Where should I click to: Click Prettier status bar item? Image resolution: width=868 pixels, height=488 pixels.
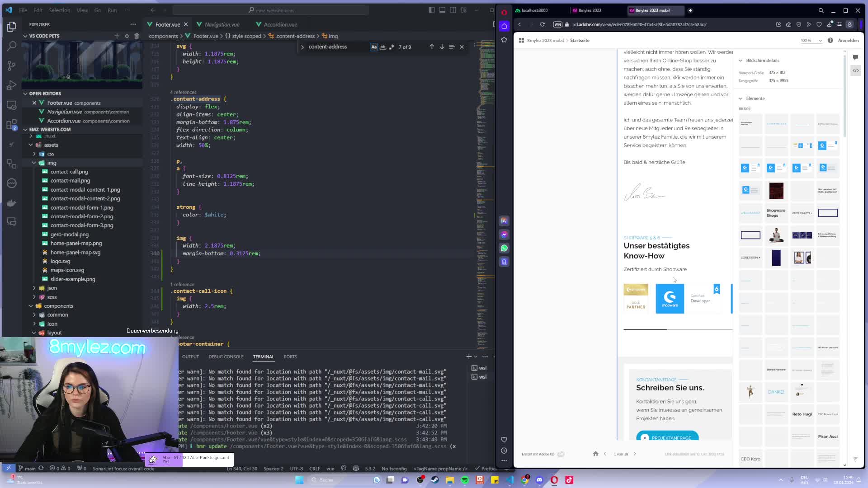click(x=486, y=469)
